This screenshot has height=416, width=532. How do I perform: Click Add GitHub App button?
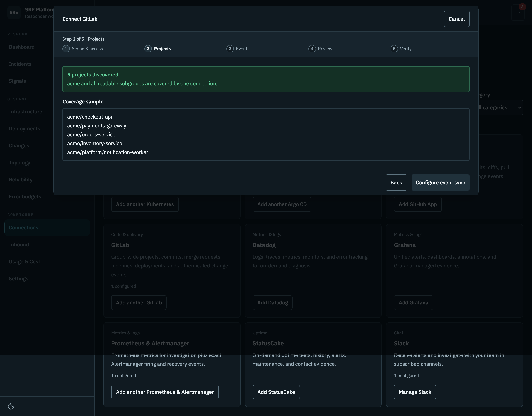click(x=417, y=204)
